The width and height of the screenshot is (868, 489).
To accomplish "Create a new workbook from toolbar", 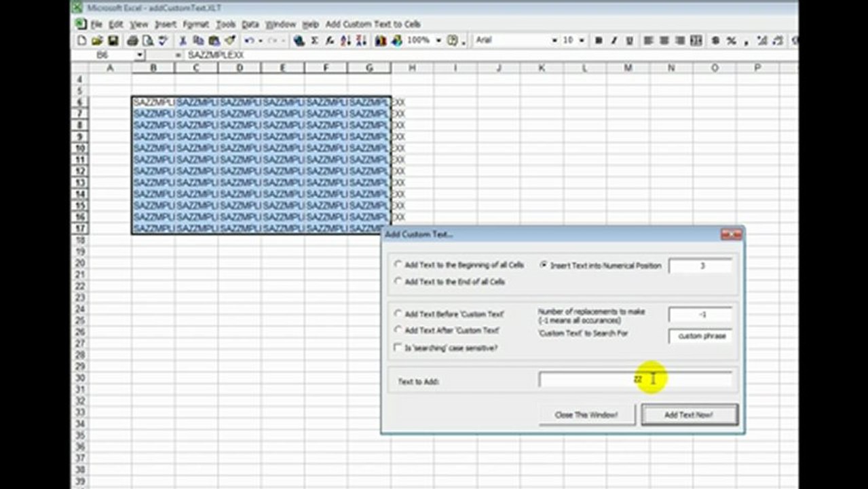I will pyautogui.click(x=82, y=41).
